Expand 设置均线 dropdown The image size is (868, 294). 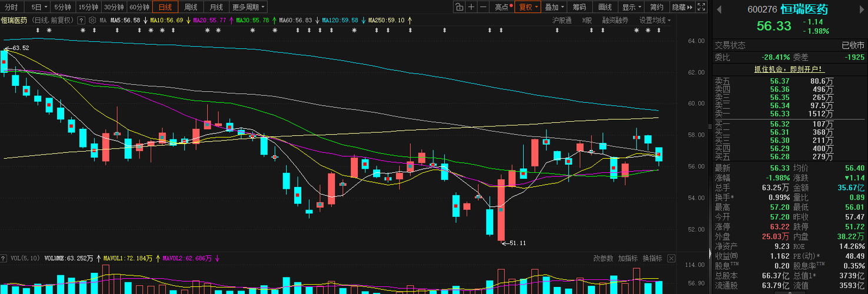coord(655,20)
